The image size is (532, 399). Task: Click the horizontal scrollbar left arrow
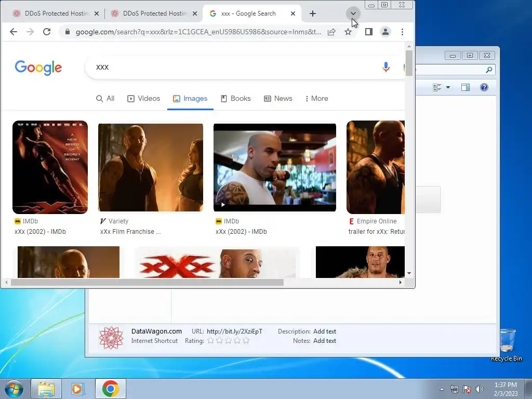(x=6, y=282)
